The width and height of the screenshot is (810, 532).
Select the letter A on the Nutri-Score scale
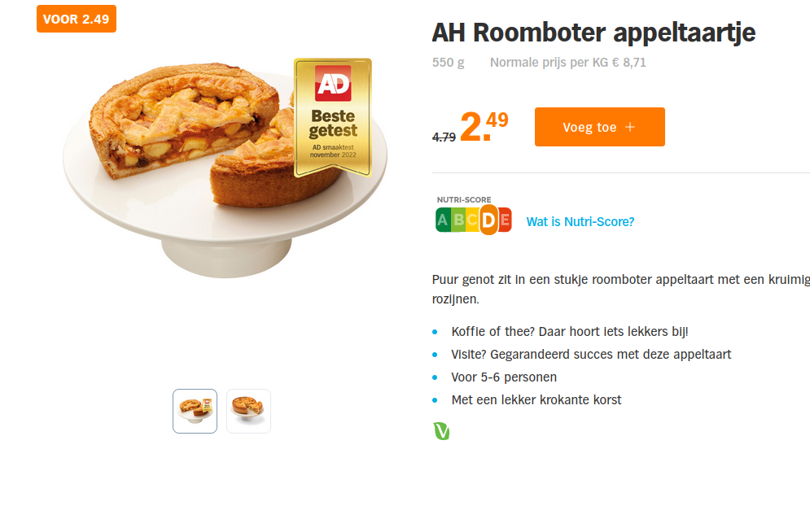click(444, 218)
